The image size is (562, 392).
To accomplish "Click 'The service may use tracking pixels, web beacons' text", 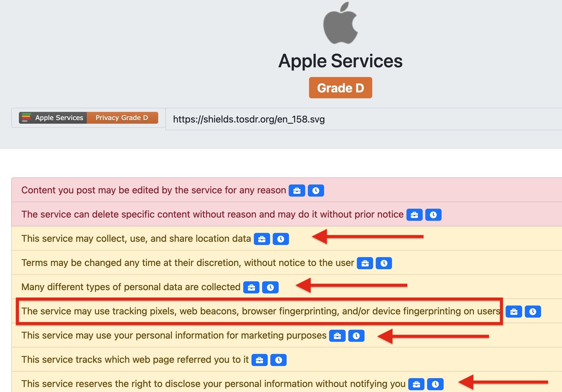I will 261,311.
